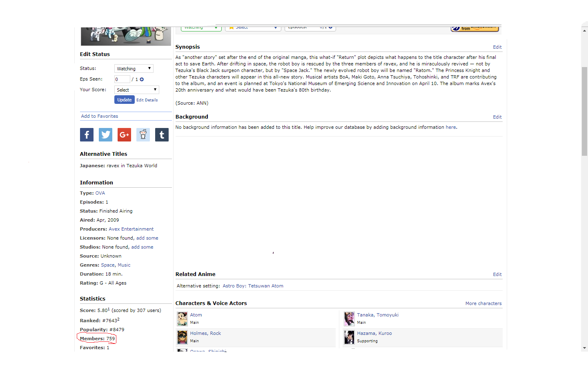Open the Avex Entertainment producer link
The width and height of the screenshot is (588, 368).
131,229
